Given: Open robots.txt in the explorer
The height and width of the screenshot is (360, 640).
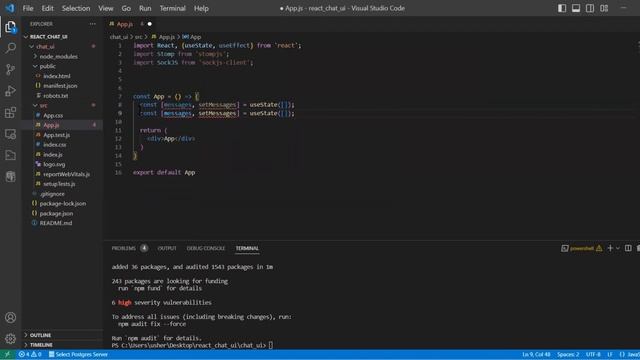Looking at the screenshot, I should coord(56,96).
